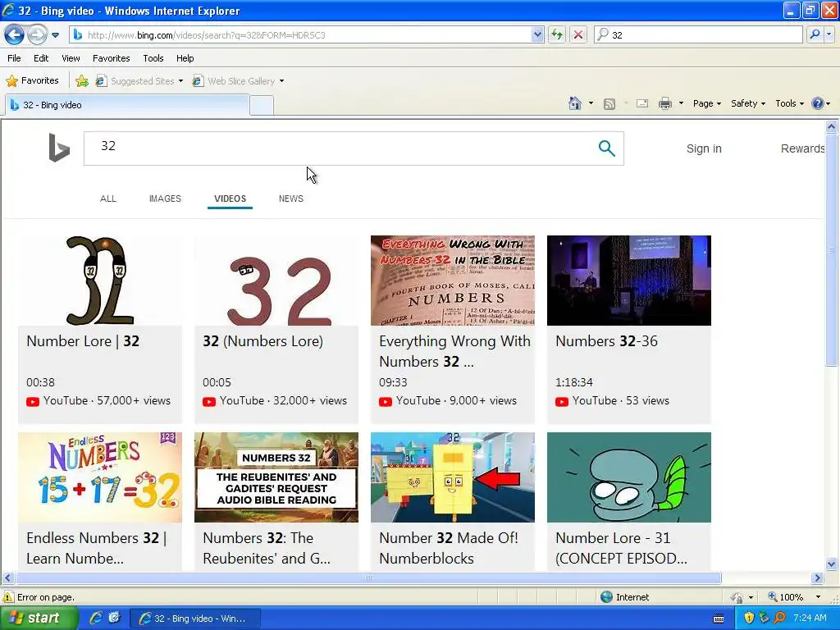Click the red Stop loading icon

click(x=578, y=34)
